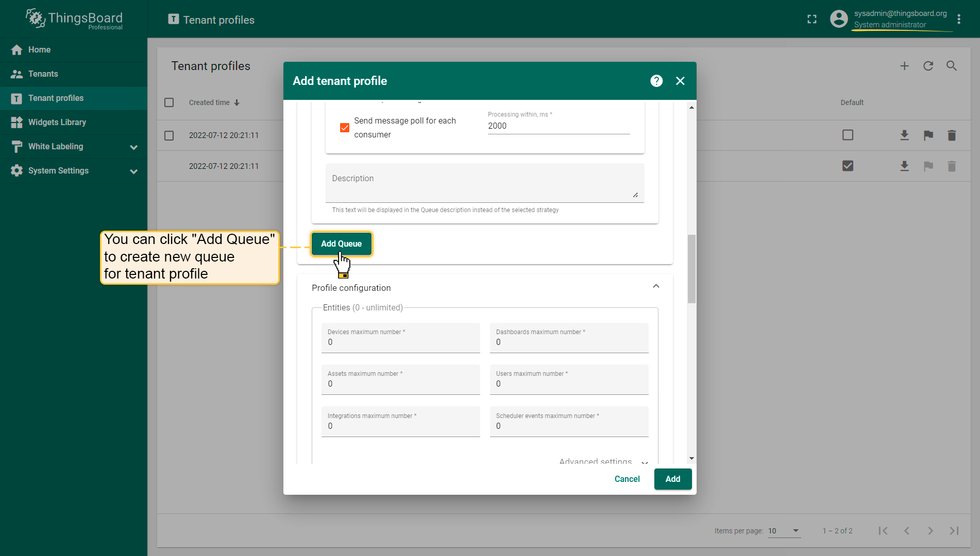Select the first tenant profile row checkbox
Image resolution: width=980 pixels, height=556 pixels.
click(x=169, y=135)
